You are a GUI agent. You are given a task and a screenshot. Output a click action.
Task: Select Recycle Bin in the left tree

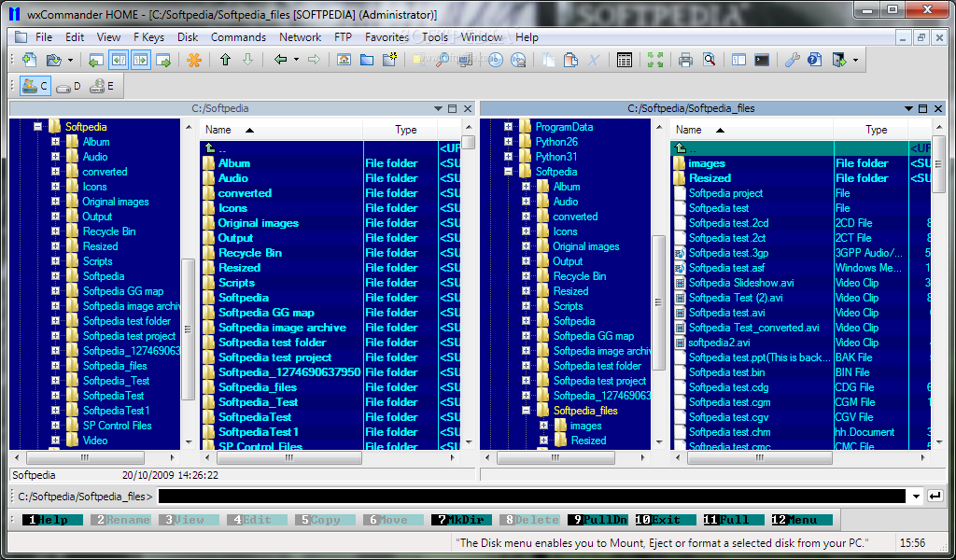(109, 231)
